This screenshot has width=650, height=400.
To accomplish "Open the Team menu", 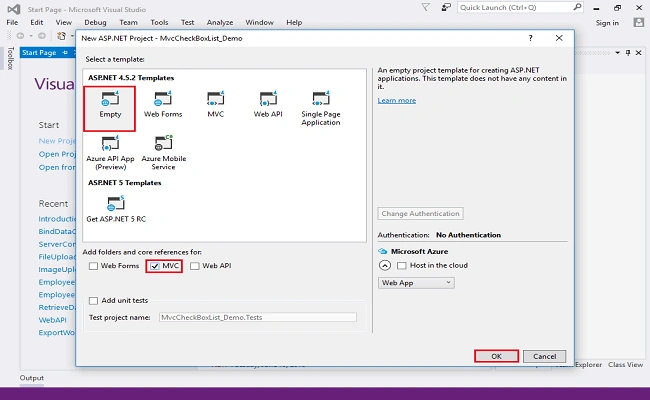I will pos(129,22).
